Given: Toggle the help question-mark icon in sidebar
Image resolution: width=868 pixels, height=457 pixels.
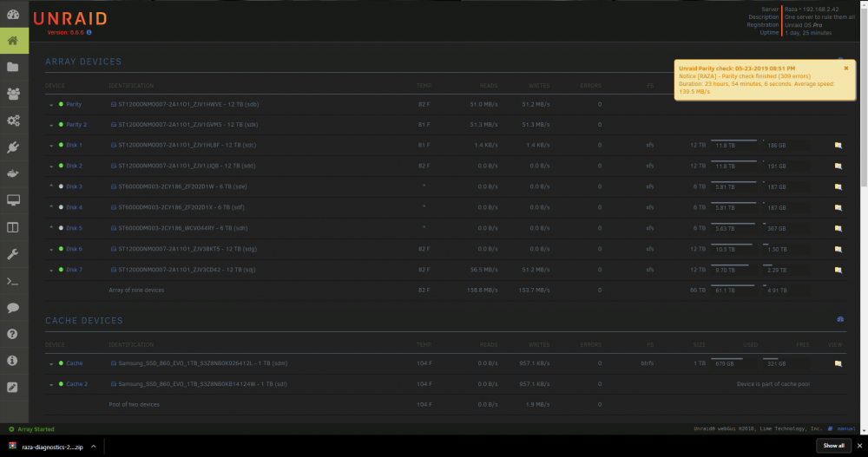Looking at the screenshot, I should point(13,334).
